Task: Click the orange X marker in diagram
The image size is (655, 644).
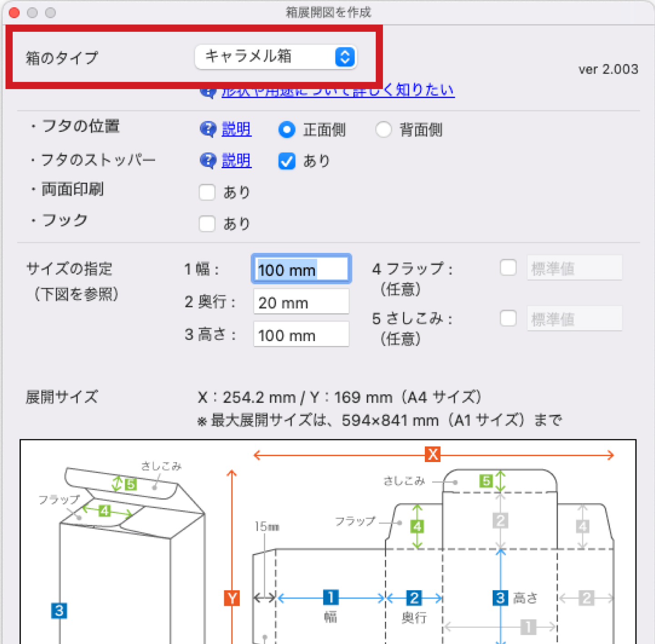Action: 433,454
